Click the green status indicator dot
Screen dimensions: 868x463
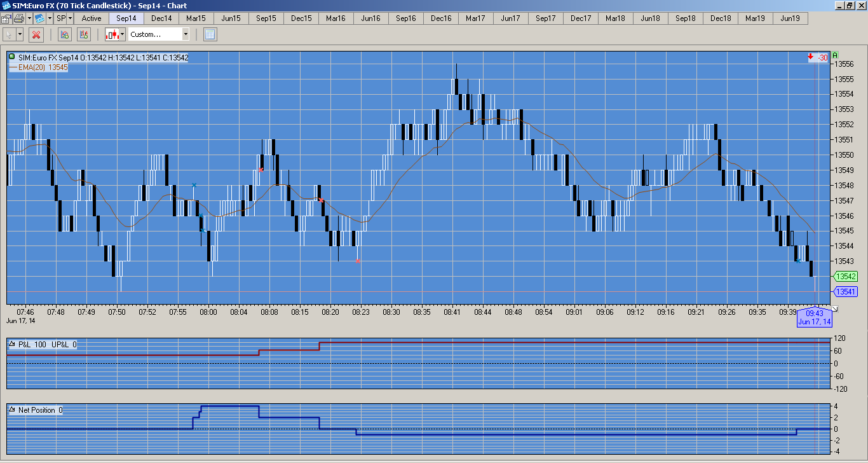tap(12, 57)
